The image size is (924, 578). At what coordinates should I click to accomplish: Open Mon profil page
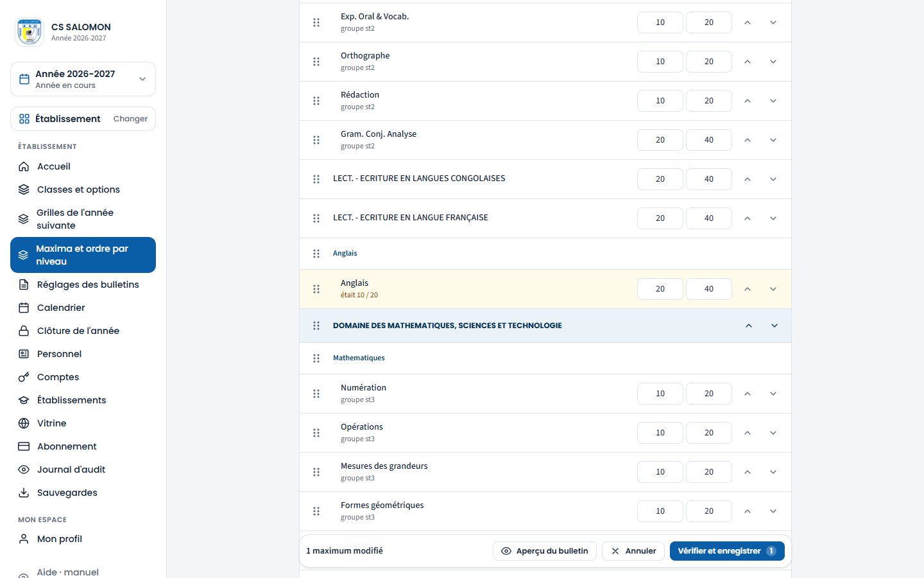(83, 539)
